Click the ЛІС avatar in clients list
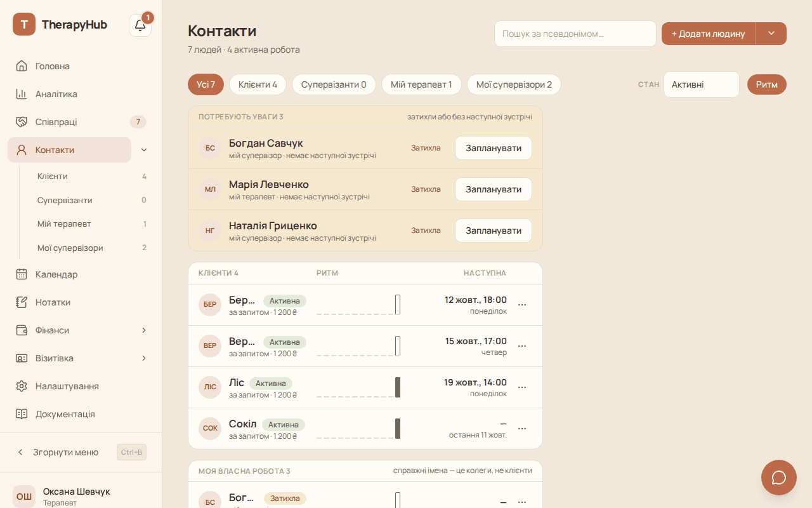This screenshot has width=812, height=508. [x=210, y=387]
